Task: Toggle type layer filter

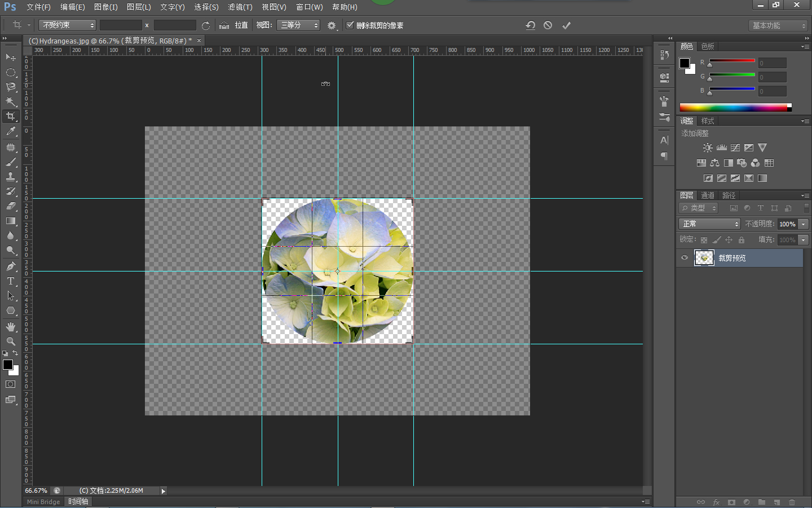Action: [761, 208]
